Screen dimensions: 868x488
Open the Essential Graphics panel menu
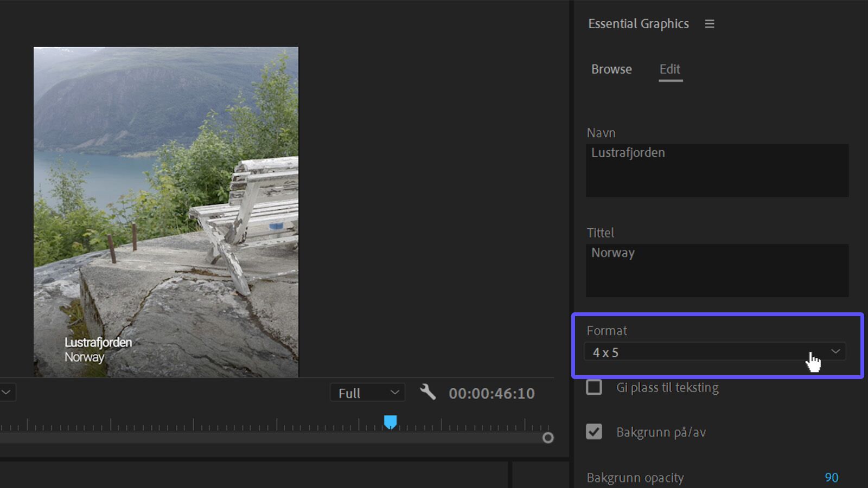click(710, 24)
